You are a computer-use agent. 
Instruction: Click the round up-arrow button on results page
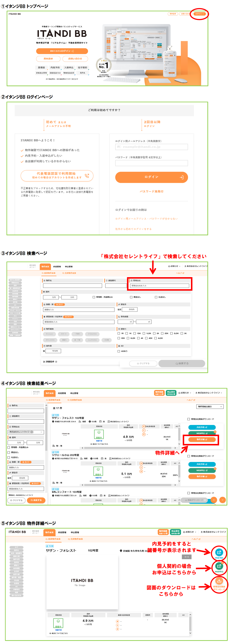214,500
